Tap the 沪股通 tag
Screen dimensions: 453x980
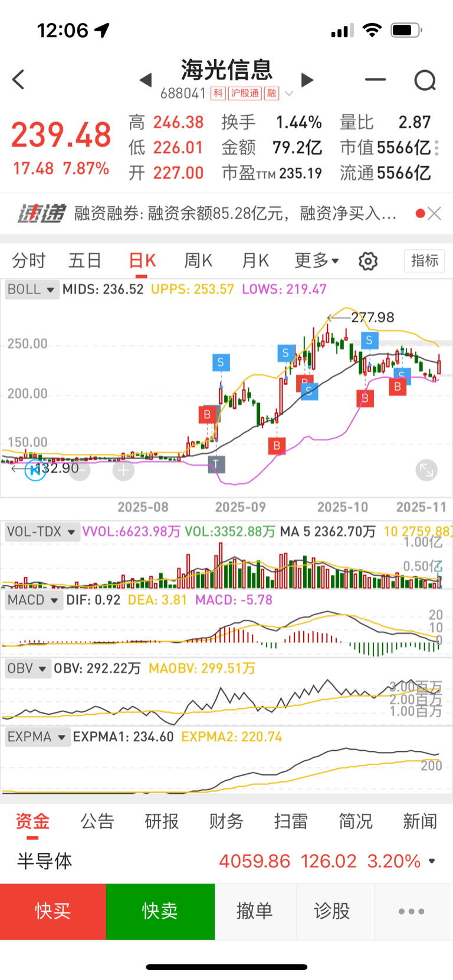tap(244, 93)
